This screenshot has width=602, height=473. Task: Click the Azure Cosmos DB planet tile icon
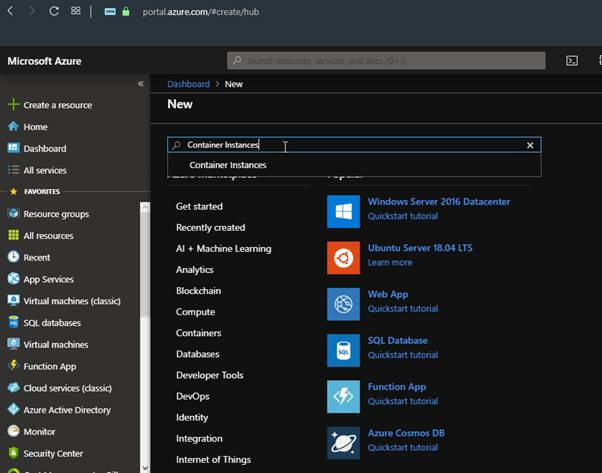coord(343,443)
